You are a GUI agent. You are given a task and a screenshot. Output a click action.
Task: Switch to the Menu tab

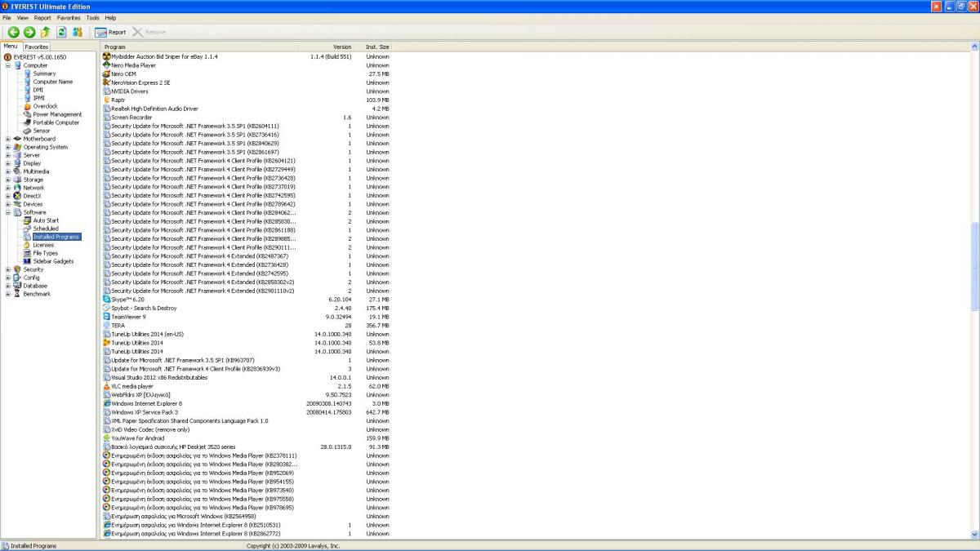click(11, 47)
